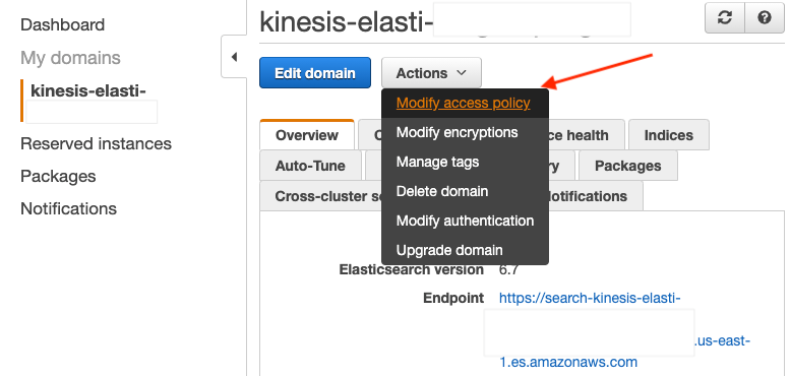This screenshot has height=376, width=790.
Task: Open the Indices tab
Action: pos(669,135)
